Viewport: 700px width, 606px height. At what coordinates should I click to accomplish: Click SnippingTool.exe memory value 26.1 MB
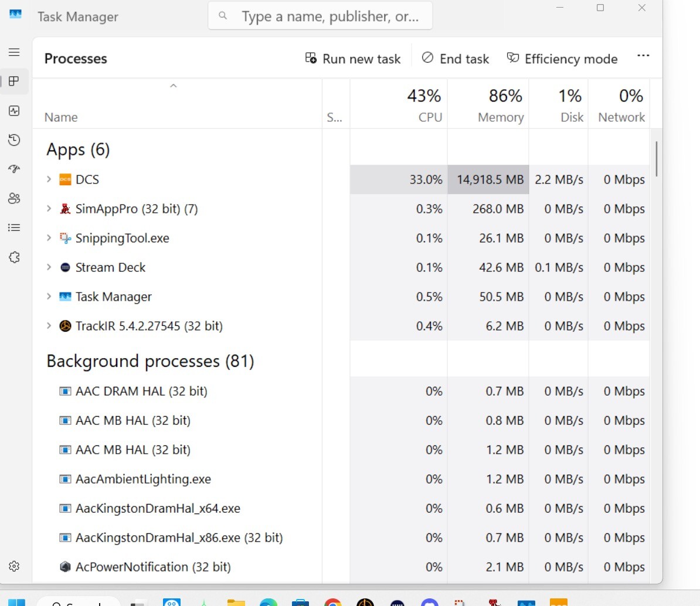click(501, 239)
